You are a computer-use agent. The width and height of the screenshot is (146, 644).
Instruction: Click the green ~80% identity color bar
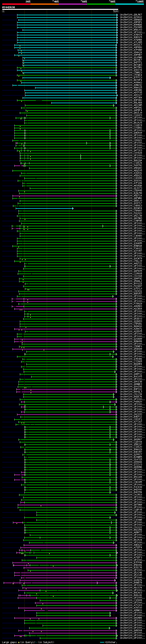coord(101,4)
